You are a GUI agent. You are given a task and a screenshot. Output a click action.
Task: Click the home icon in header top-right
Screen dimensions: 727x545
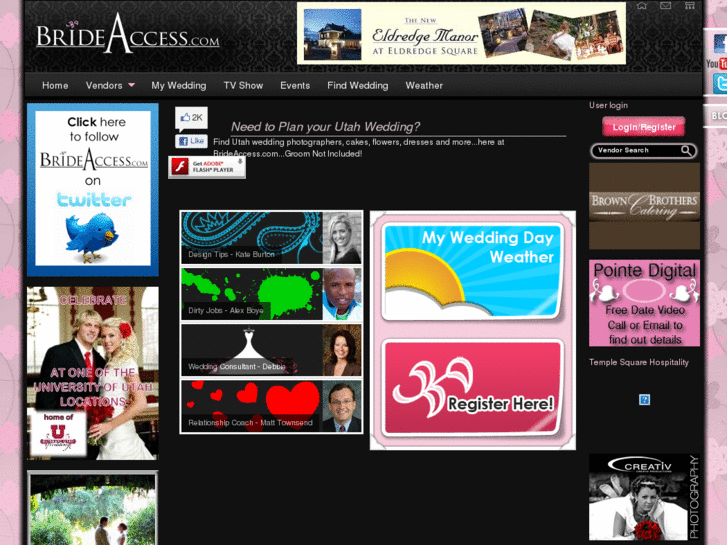click(642, 6)
